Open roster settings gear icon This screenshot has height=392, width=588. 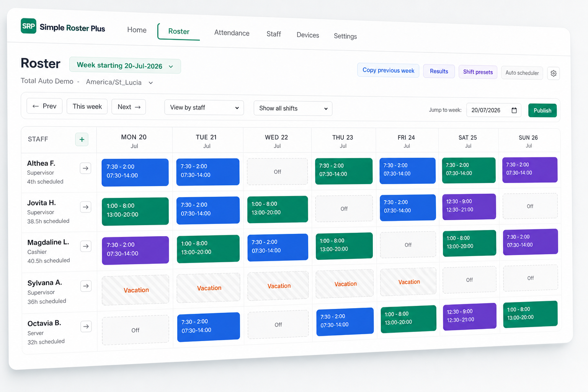pyautogui.click(x=554, y=73)
